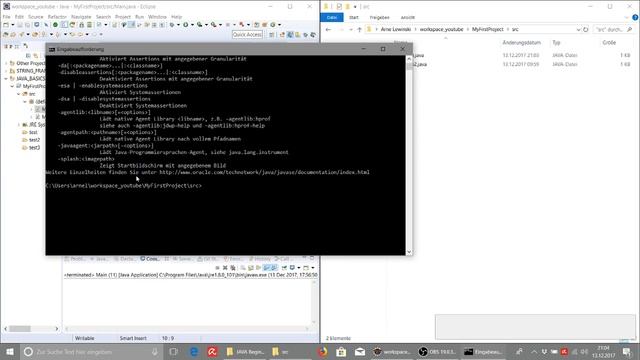Open the Run configurations dropdown arrow
Image resolution: width=640 pixels, height=360 pixels.
tap(192, 25)
